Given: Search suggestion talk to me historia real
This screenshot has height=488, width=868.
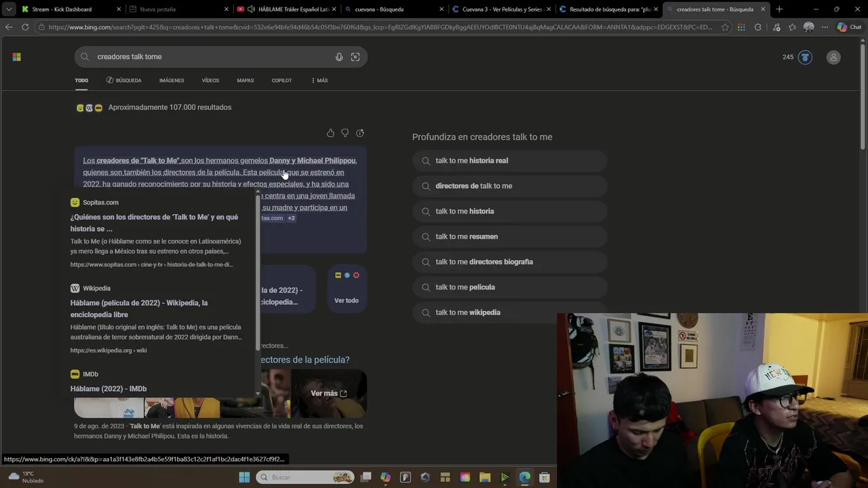Looking at the screenshot, I should pos(510,161).
